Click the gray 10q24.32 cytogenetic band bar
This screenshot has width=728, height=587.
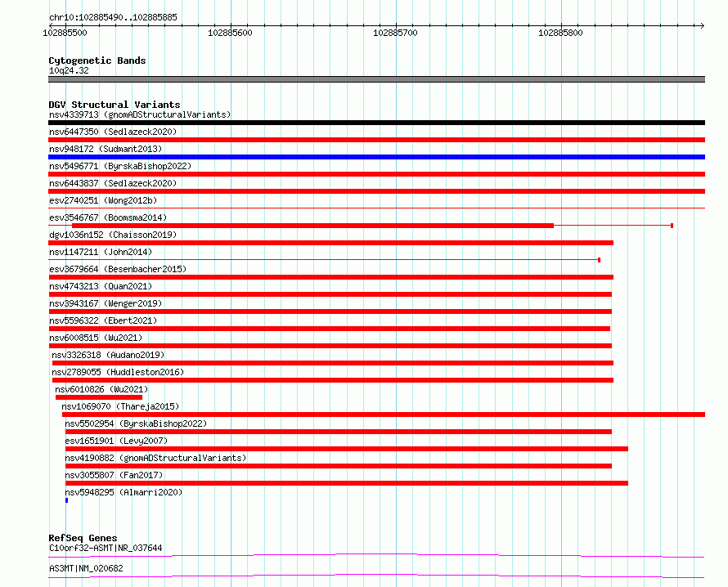[376, 79]
